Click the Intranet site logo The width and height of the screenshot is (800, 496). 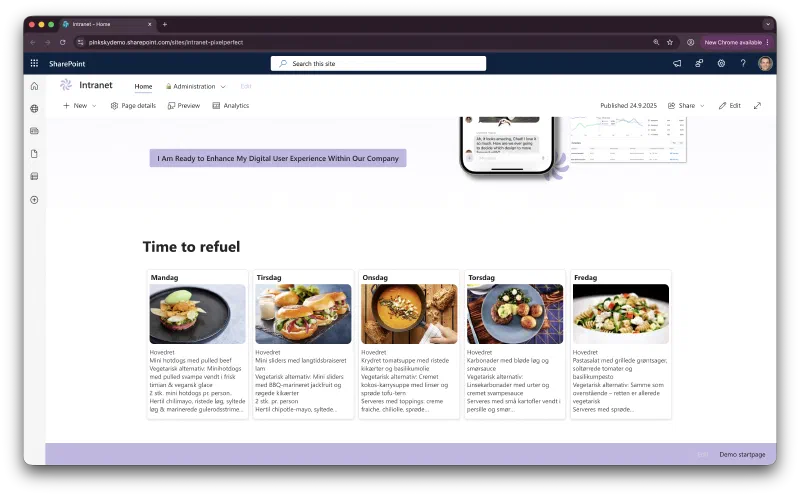pos(66,85)
